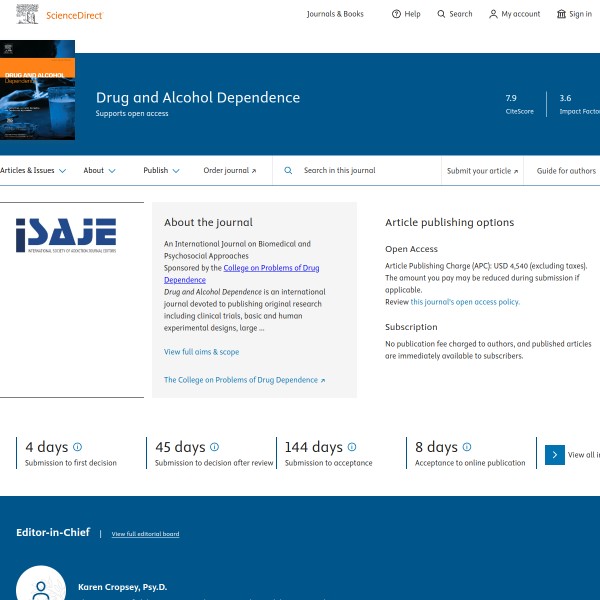Click info icon beside 8 days
The height and width of the screenshot is (600, 600).
(466, 447)
